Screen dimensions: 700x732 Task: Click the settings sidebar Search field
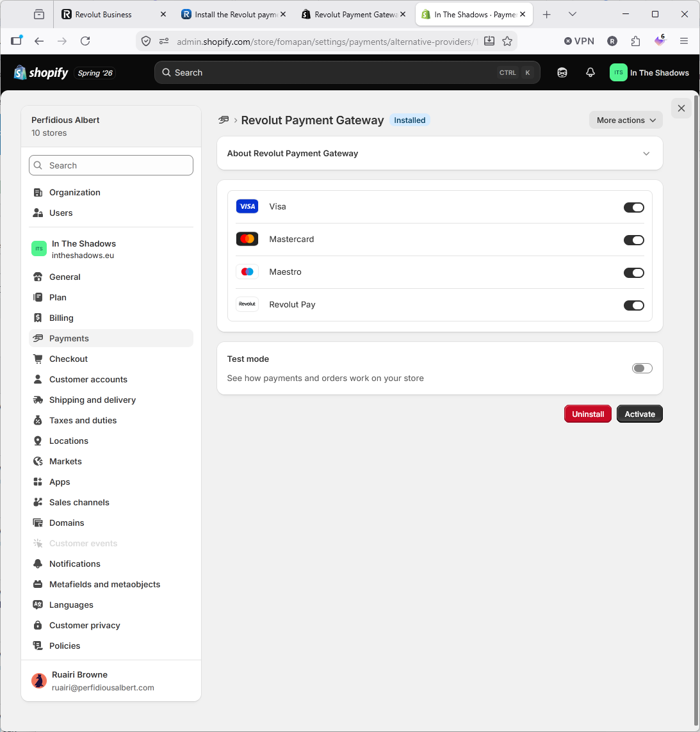(111, 165)
